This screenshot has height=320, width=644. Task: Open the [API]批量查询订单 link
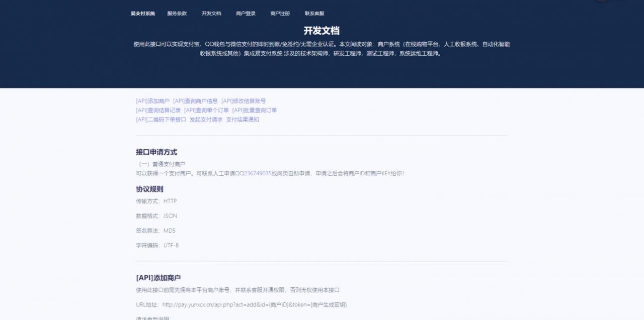[x=255, y=111]
